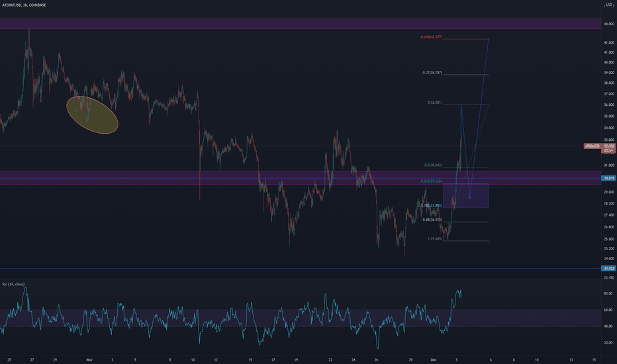Click the 12 date on time axis

tap(216, 359)
